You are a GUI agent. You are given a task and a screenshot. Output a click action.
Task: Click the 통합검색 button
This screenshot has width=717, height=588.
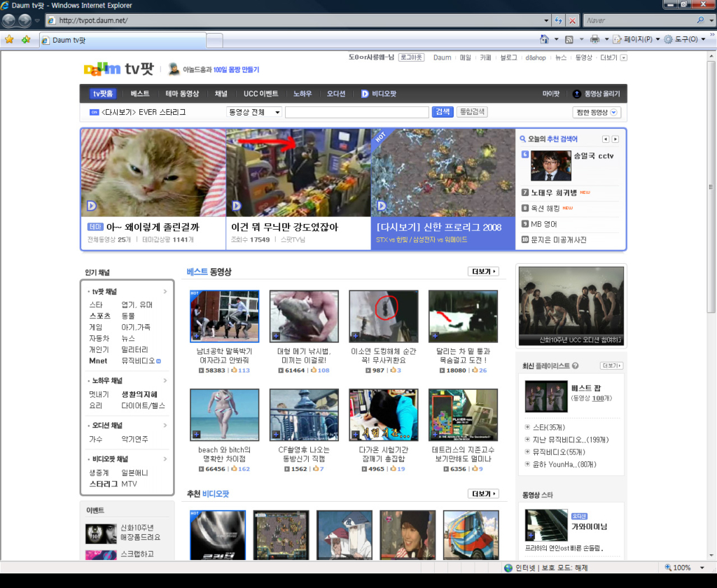472,112
